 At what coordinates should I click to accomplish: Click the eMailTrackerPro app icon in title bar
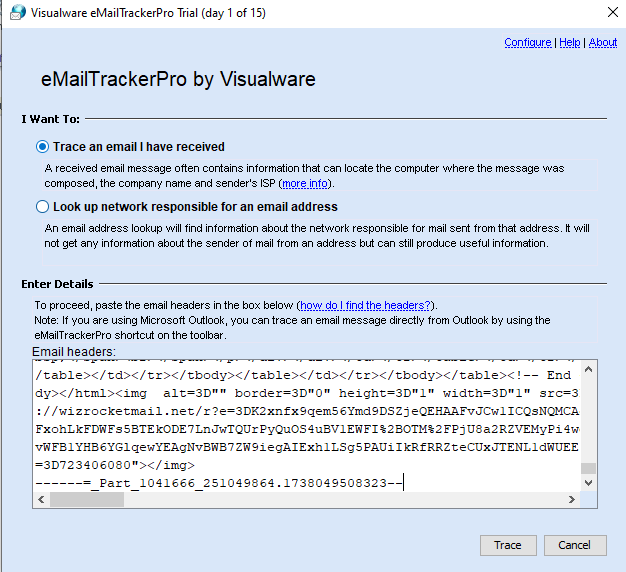pyautogui.click(x=18, y=13)
